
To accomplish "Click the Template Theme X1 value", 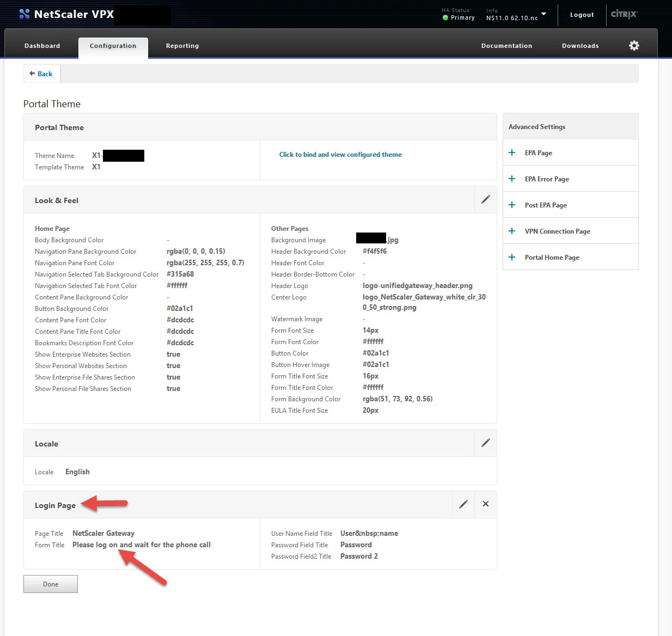I will click(x=96, y=167).
